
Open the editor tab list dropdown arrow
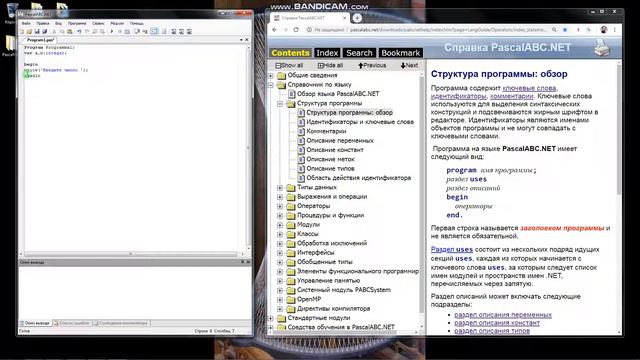pyautogui.click(x=241, y=40)
